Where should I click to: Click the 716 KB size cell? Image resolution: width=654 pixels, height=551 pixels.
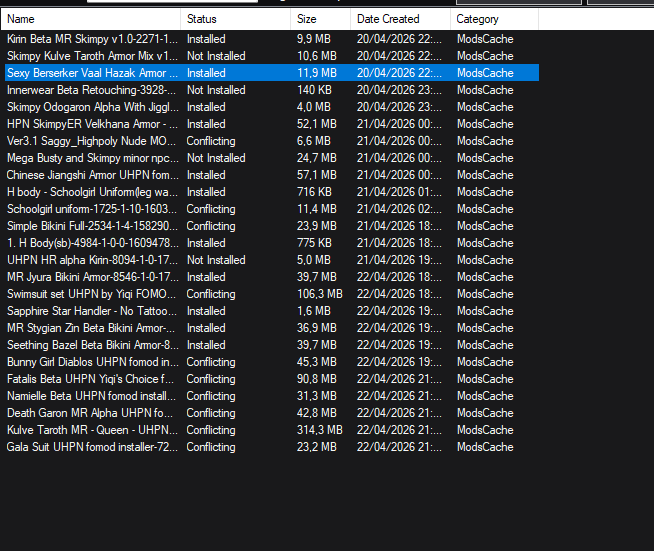[x=314, y=192]
